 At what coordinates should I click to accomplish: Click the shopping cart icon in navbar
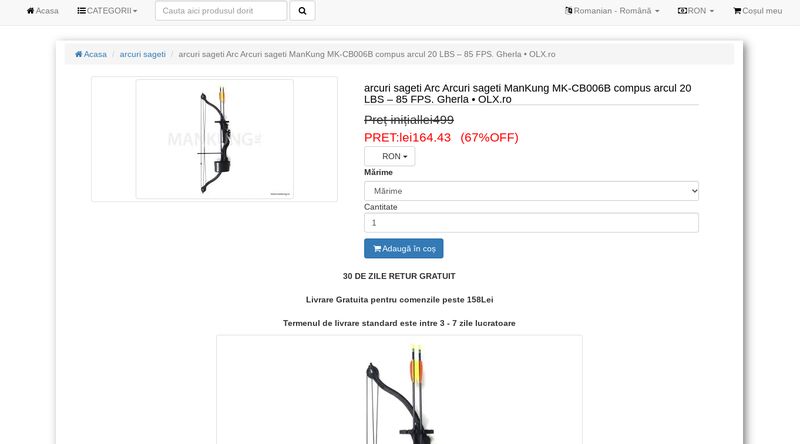pos(737,11)
